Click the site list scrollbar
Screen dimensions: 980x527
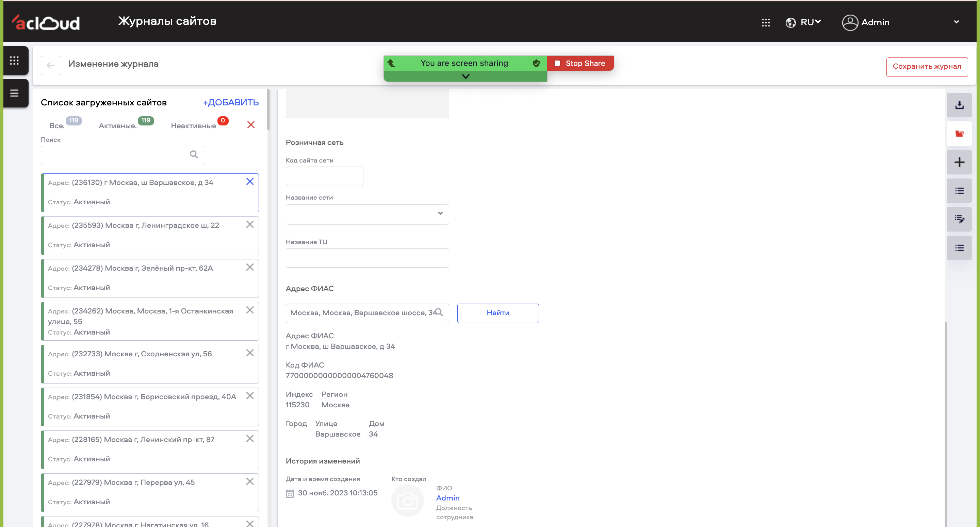point(268,109)
